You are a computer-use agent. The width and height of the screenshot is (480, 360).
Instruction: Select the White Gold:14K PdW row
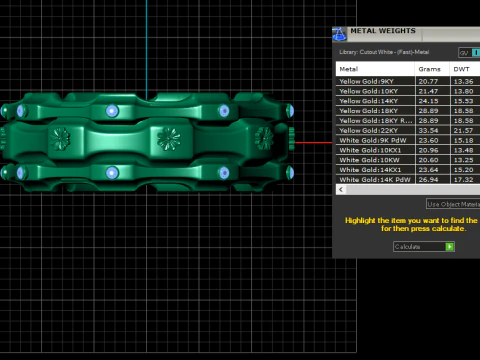click(x=408, y=180)
